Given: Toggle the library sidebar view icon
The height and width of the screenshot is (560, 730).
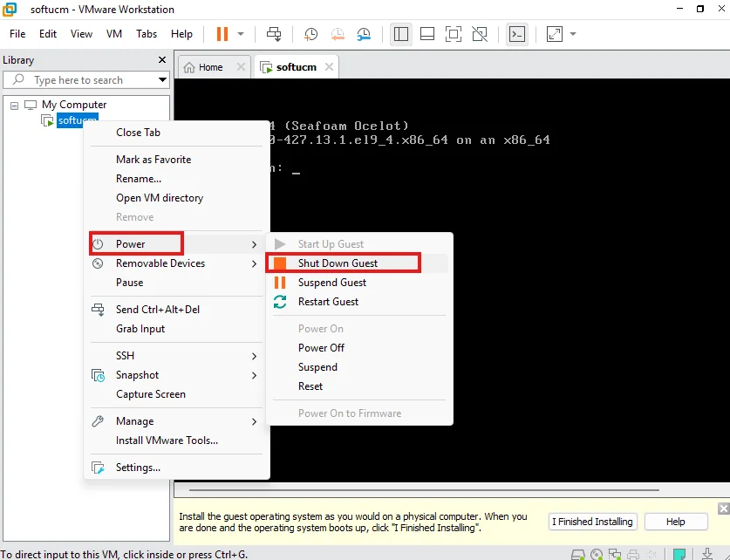Looking at the screenshot, I should (401, 34).
